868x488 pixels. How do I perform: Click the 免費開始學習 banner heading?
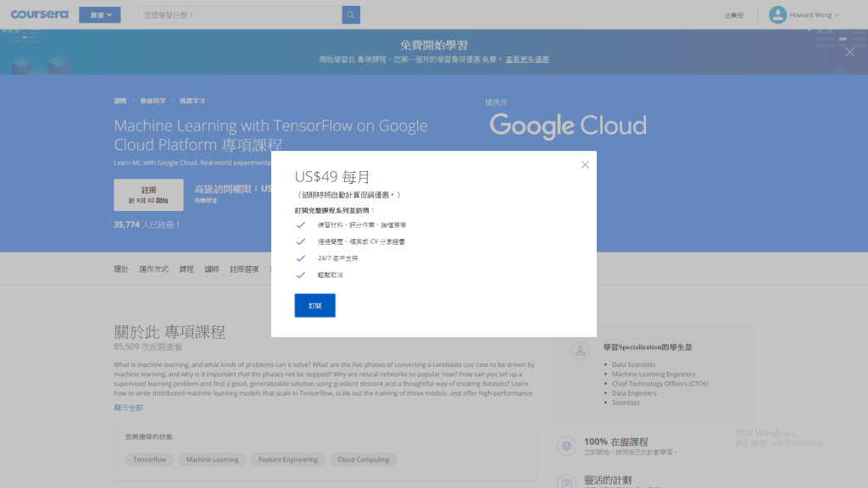tap(434, 45)
